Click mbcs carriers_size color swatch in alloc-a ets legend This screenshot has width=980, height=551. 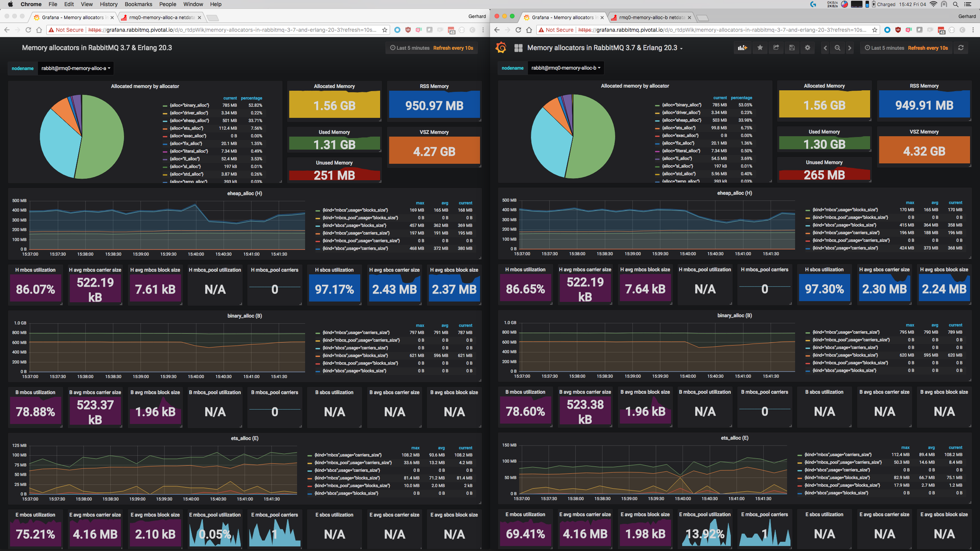click(310, 455)
